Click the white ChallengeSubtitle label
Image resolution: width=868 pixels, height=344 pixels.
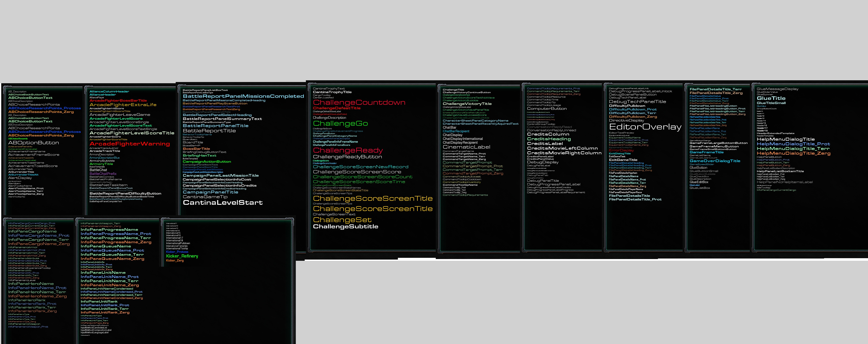click(345, 226)
